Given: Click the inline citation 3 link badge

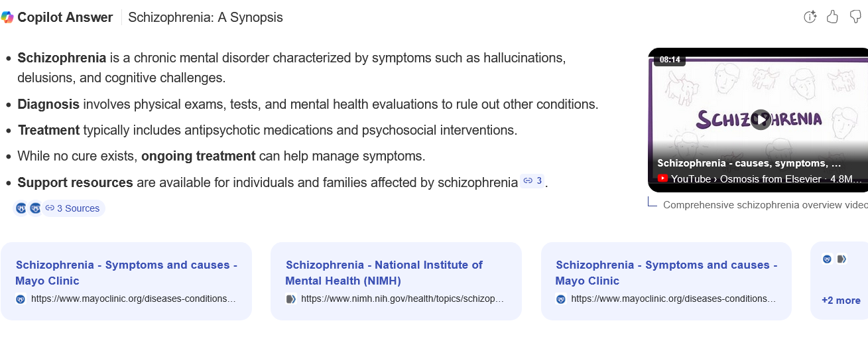Looking at the screenshot, I should (532, 180).
